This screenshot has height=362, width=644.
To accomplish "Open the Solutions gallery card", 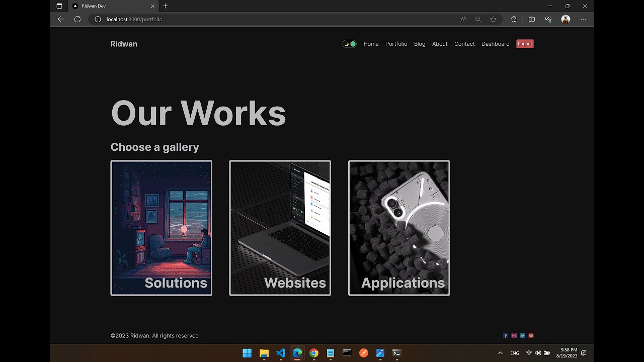I will click(161, 228).
